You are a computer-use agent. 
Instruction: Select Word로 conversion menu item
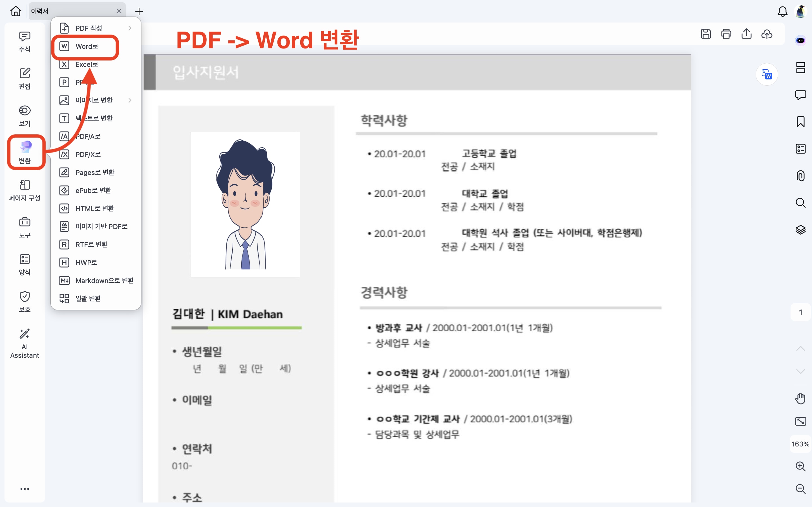87,46
